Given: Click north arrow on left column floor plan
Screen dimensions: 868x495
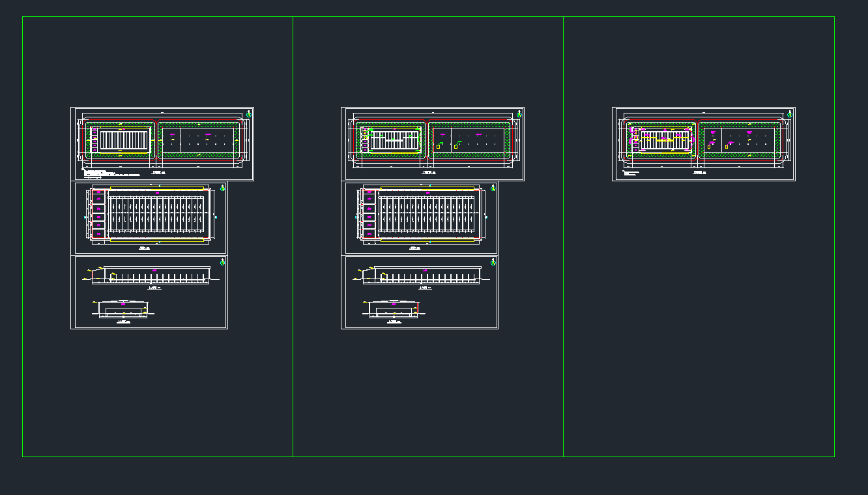Looking at the screenshot, I should pyautogui.click(x=222, y=188).
